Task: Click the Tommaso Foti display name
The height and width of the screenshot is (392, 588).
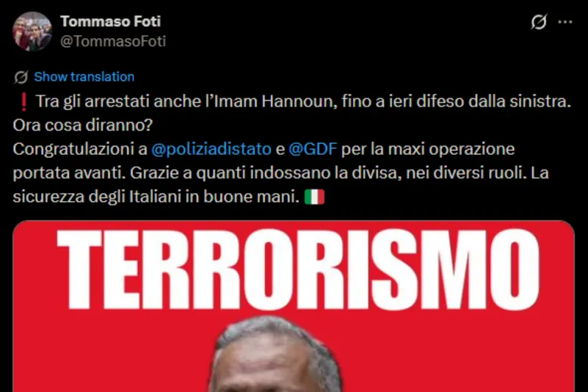Action: [111, 21]
